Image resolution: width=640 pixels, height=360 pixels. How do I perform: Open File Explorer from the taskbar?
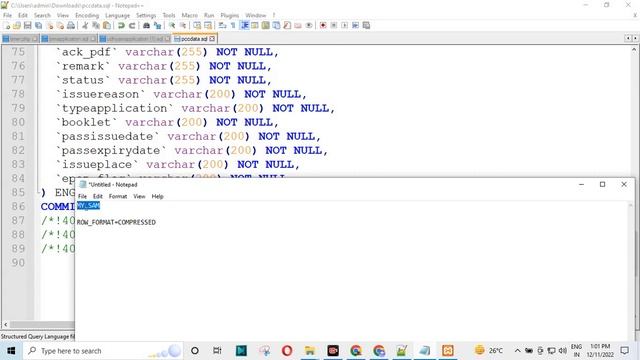310,351
